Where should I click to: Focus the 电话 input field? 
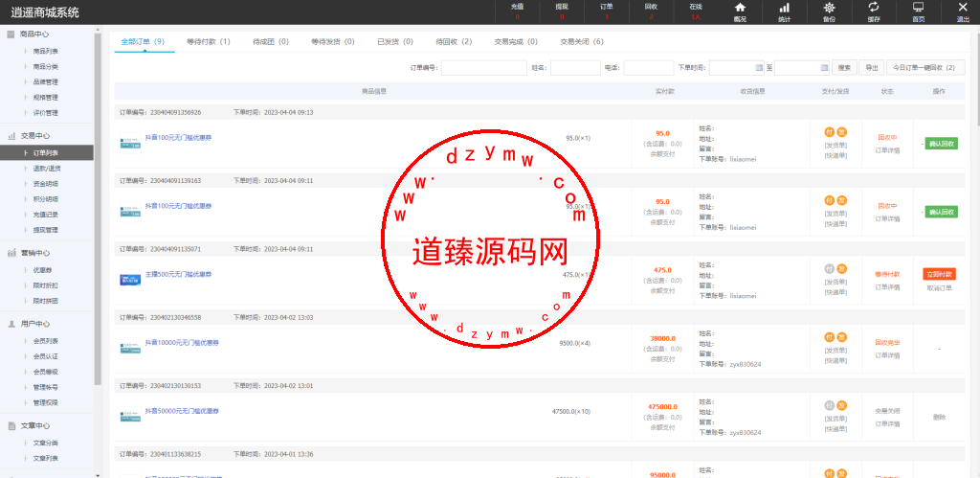coord(649,68)
